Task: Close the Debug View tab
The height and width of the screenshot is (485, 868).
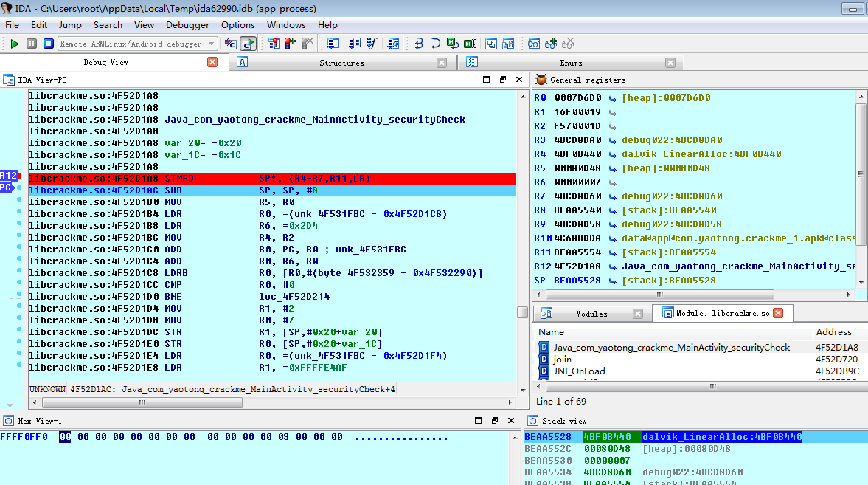Action: coord(212,63)
